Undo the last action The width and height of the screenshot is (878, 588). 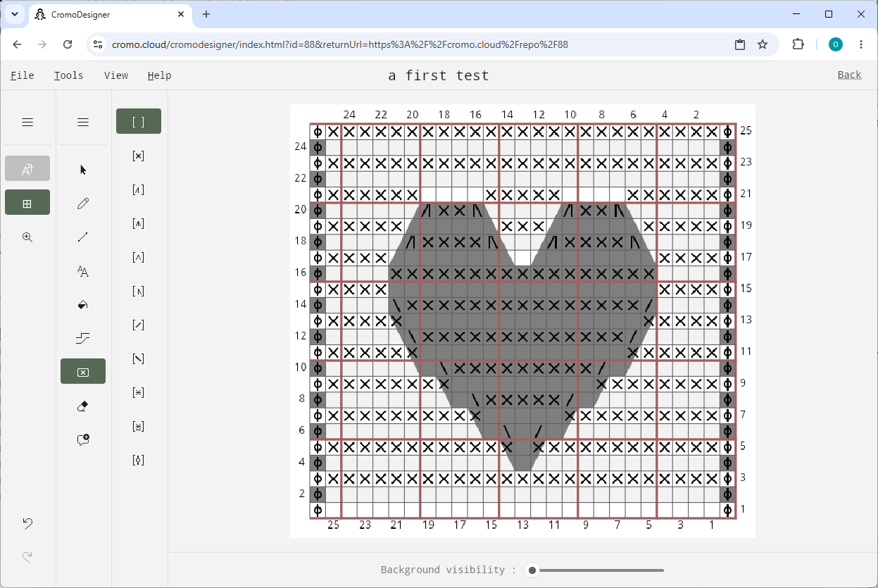pos(27,523)
